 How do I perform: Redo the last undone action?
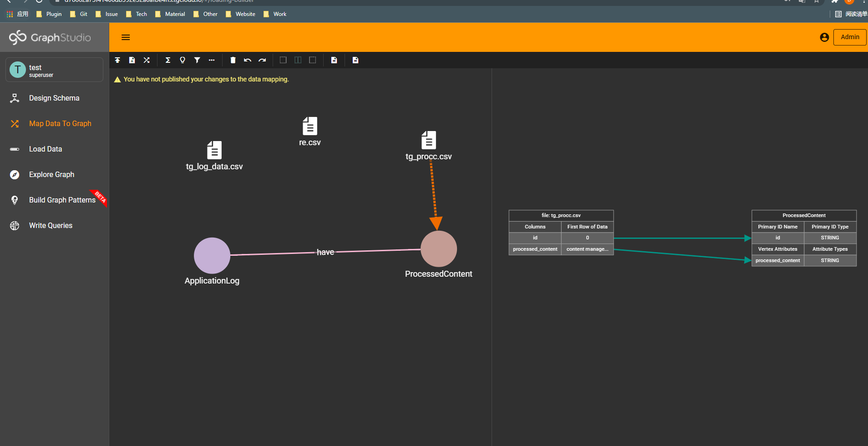pos(262,60)
